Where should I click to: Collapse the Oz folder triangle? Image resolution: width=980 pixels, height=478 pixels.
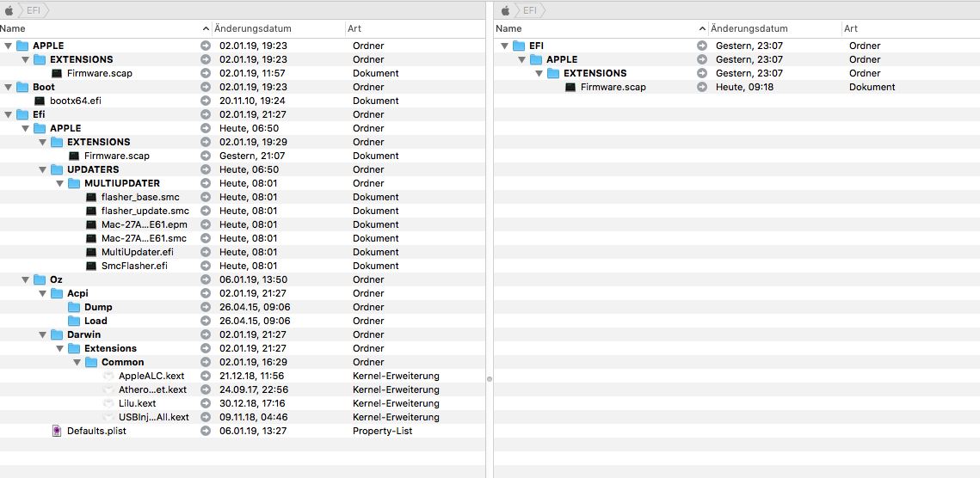coord(25,279)
